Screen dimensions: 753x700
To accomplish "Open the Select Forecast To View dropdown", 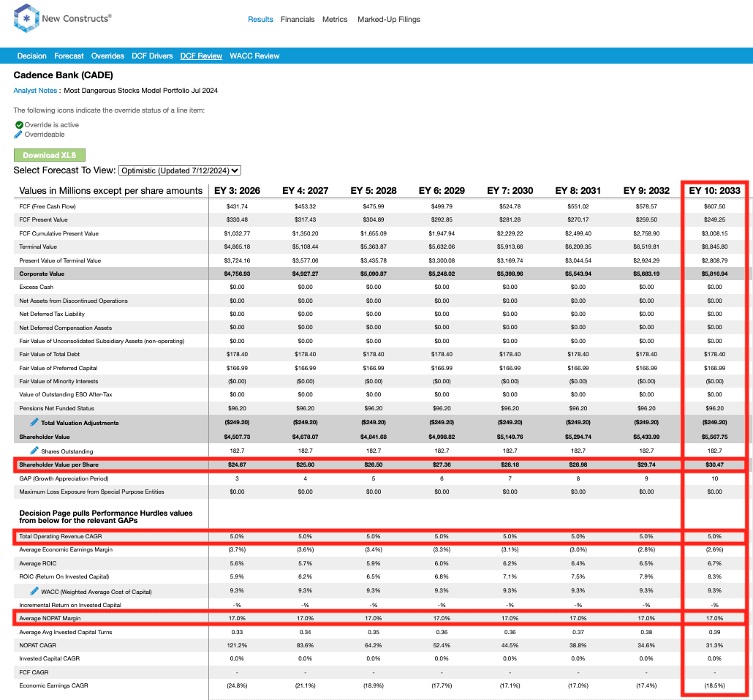I will 179,170.
